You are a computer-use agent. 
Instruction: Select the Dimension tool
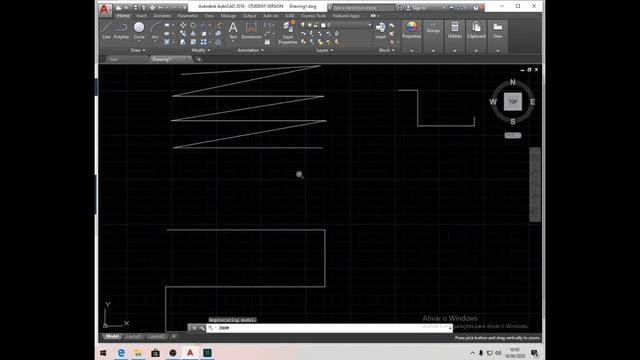tap(251, 31)
